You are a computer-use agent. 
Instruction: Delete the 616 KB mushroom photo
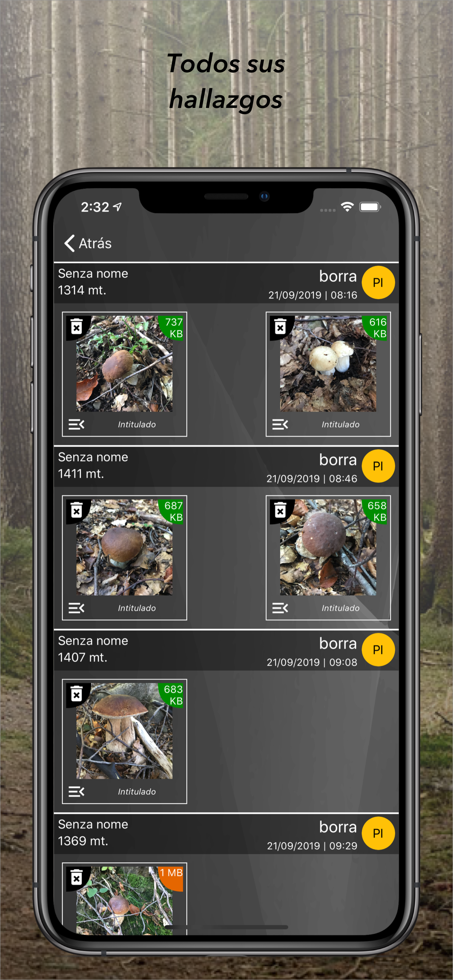pyautogui.click(x=280, y=326)
